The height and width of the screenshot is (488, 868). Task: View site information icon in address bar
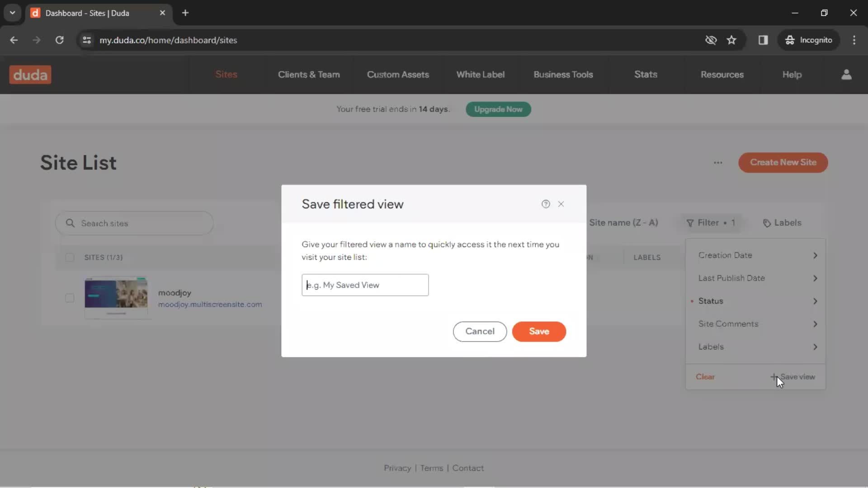tap(87, 40)
